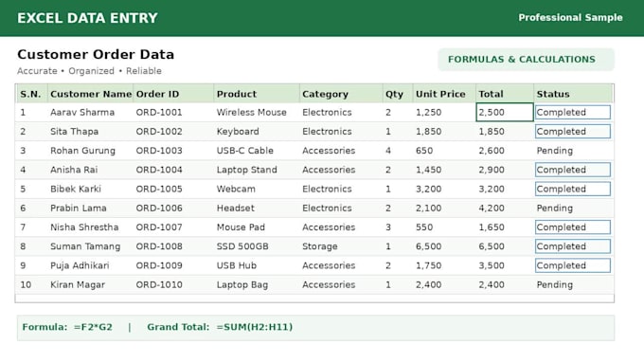This screenshot has width=644, height=363.
Task: Select the Suman Tamang name cell
Action: click(x=85, y=246)
